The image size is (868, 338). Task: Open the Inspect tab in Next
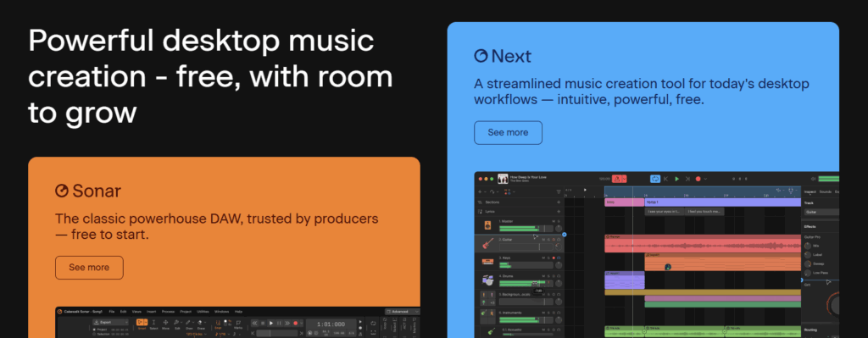810,191
